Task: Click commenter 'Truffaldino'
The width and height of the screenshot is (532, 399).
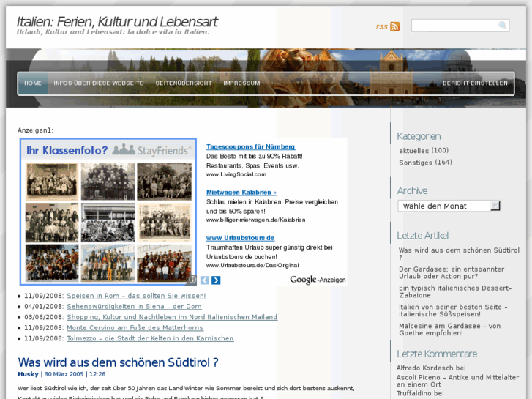Action: click(x=414, y=393)
